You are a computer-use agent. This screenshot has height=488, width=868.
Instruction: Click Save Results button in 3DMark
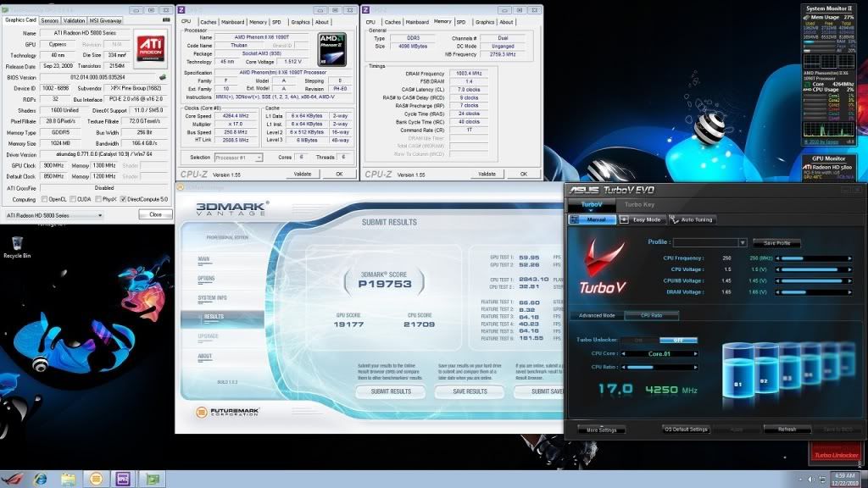(x=470, y=391)
